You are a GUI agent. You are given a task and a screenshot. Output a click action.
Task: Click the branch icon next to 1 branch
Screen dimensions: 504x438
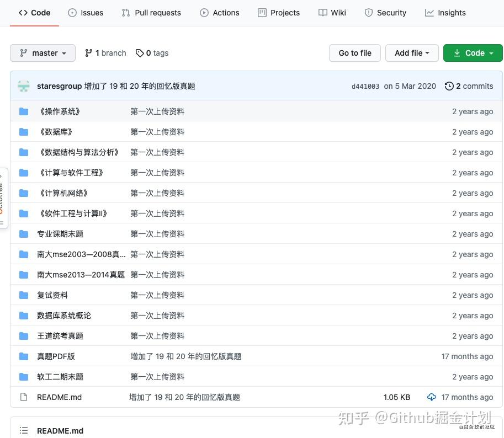click(x=89, y=52)
